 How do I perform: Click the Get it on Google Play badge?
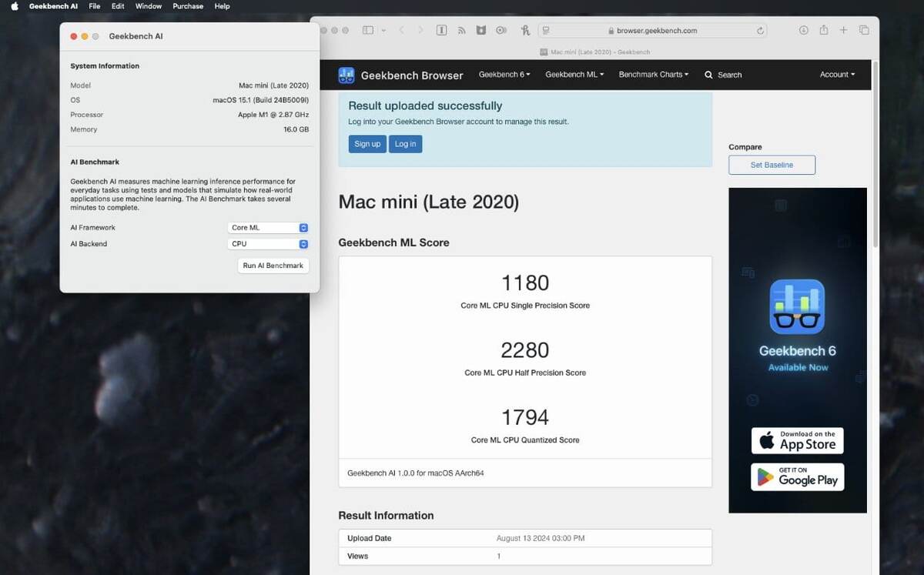tap(798, 477)
